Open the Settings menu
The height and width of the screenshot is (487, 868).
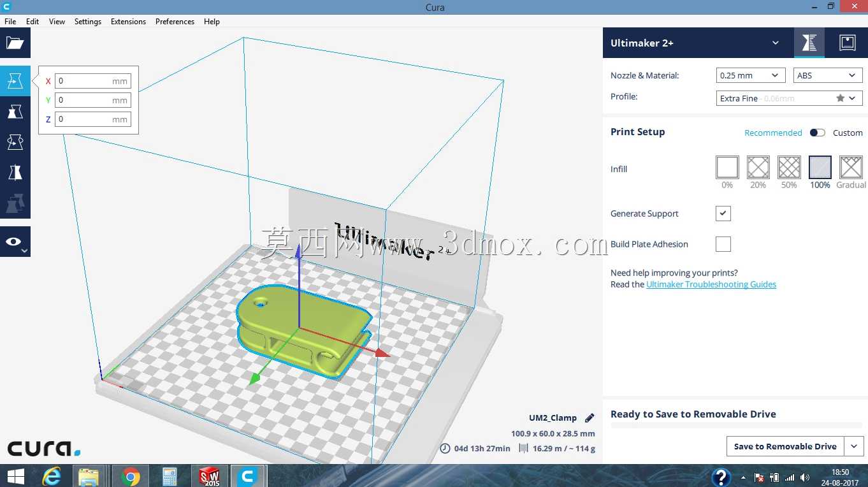click(88, 21)
